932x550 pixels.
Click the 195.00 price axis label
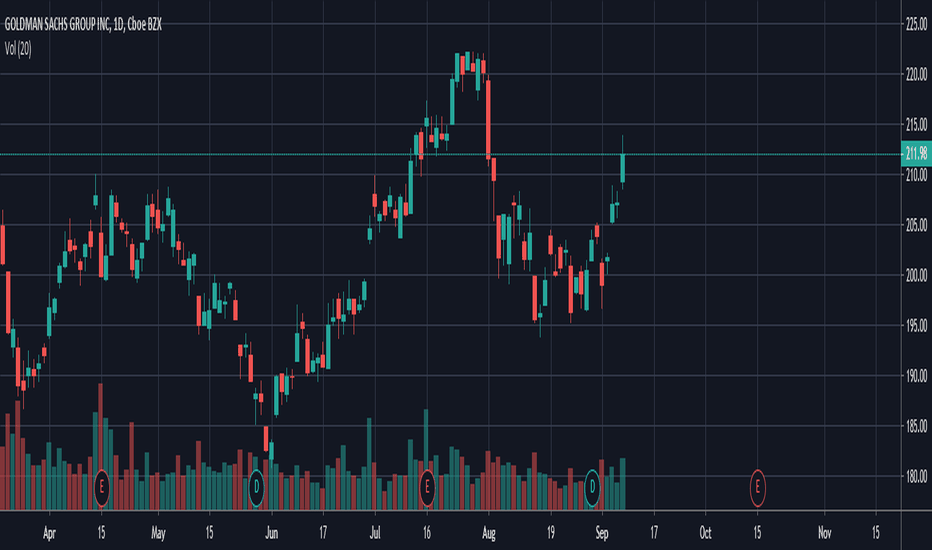[x=916, y=325]
